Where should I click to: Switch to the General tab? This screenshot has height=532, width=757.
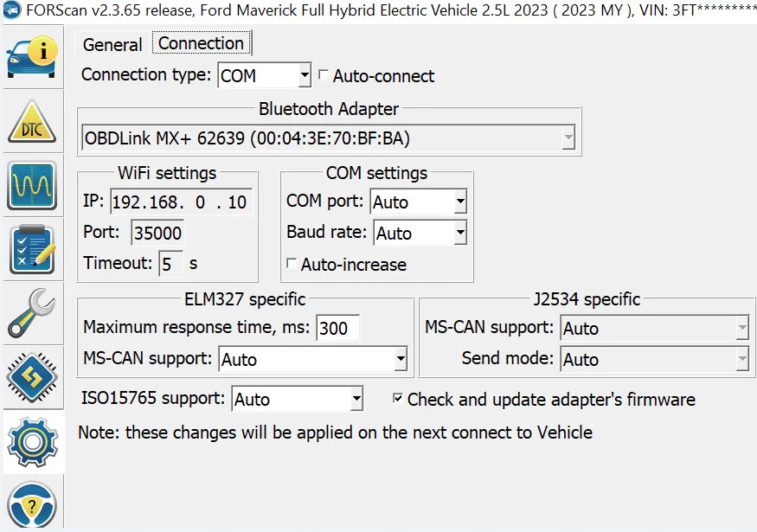112,45
